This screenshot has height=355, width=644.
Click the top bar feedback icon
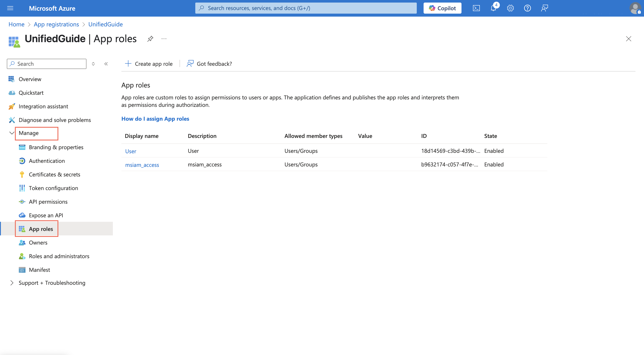[544, 8]
